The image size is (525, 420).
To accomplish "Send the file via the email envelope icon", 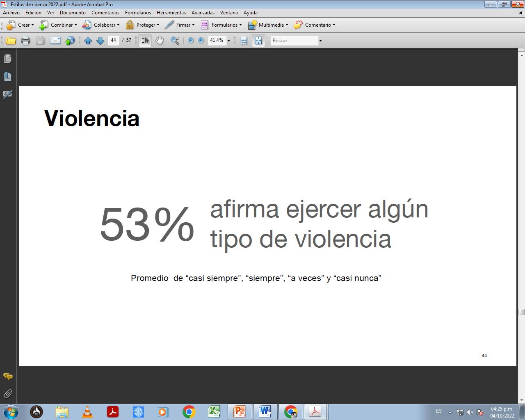I will pos(55,41).
